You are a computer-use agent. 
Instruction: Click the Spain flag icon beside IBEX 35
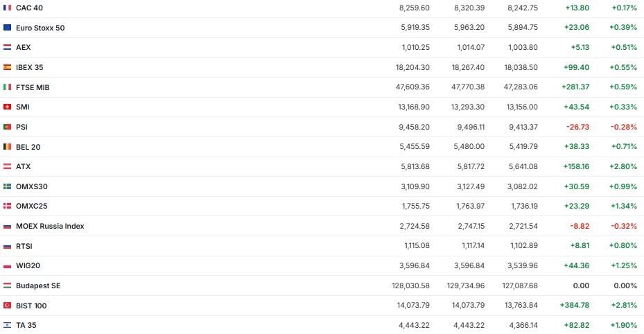coord(7,67)
